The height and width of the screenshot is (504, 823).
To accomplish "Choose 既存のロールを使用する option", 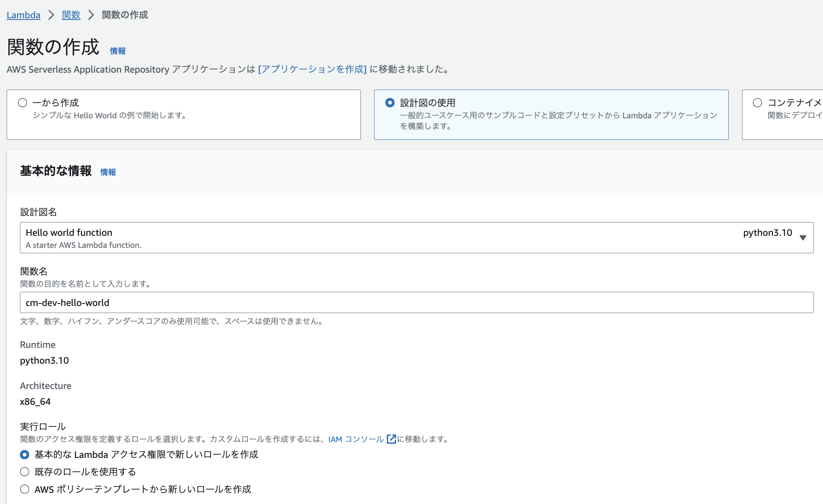I will click(24, 472).
